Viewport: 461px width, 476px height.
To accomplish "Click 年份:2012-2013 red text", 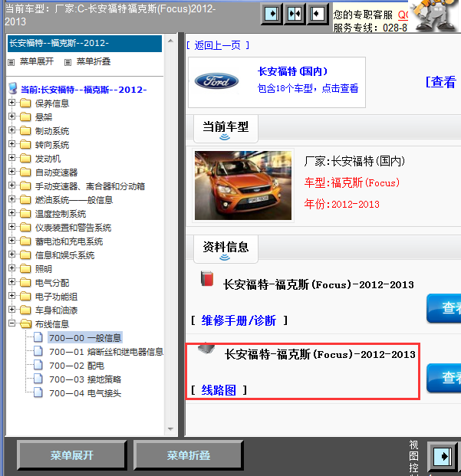I will [342, 204].
